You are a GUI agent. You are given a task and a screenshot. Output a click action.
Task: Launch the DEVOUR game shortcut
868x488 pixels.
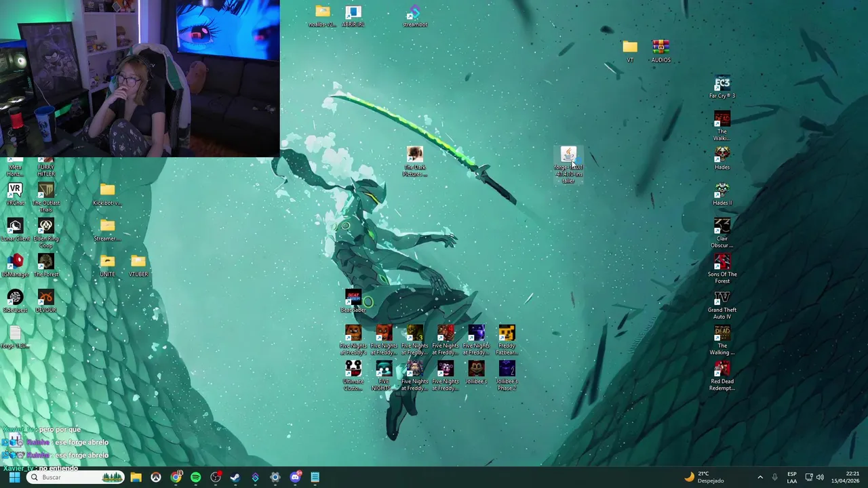tap(45, 301)
